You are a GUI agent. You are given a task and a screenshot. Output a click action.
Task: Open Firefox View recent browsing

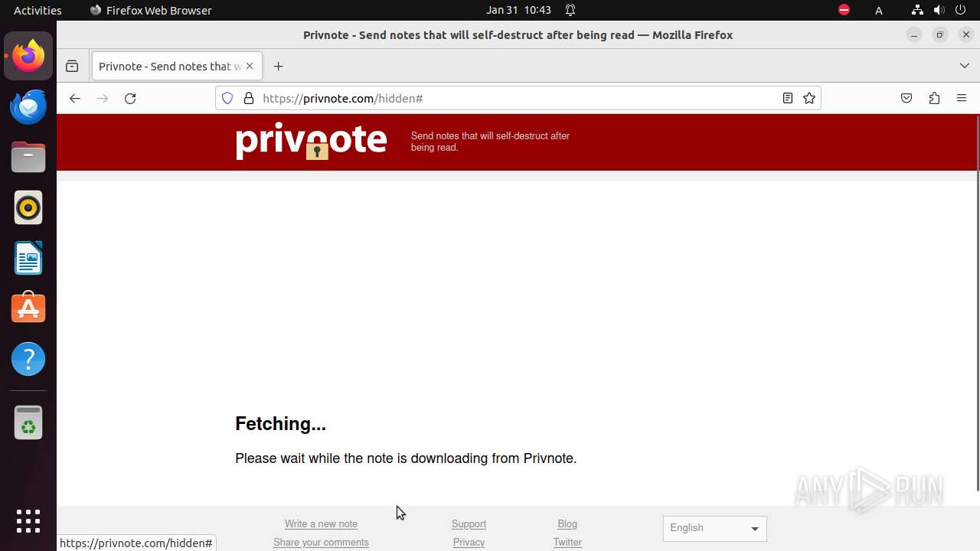click(x=72, y=67)
